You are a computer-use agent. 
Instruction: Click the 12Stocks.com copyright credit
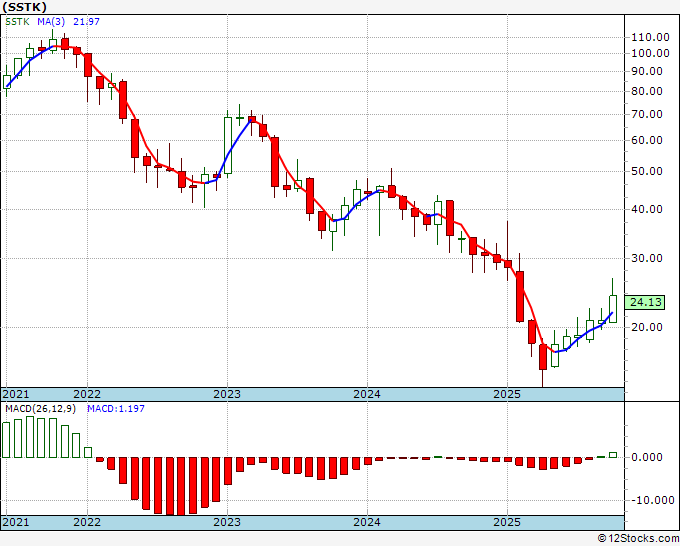638,539
